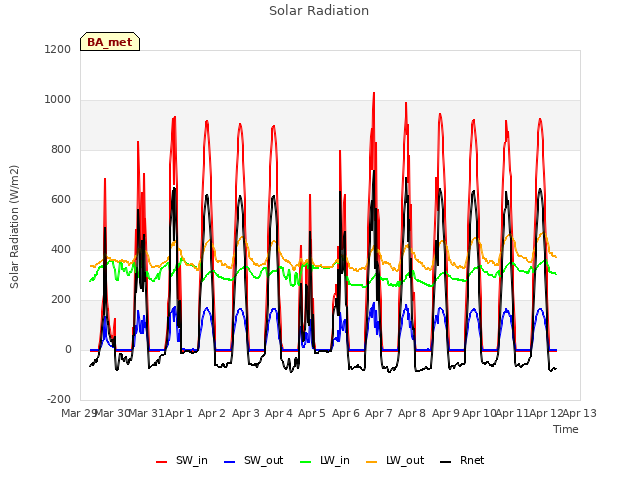Click the Apr 5 x-axis date label

coord(312,413)
